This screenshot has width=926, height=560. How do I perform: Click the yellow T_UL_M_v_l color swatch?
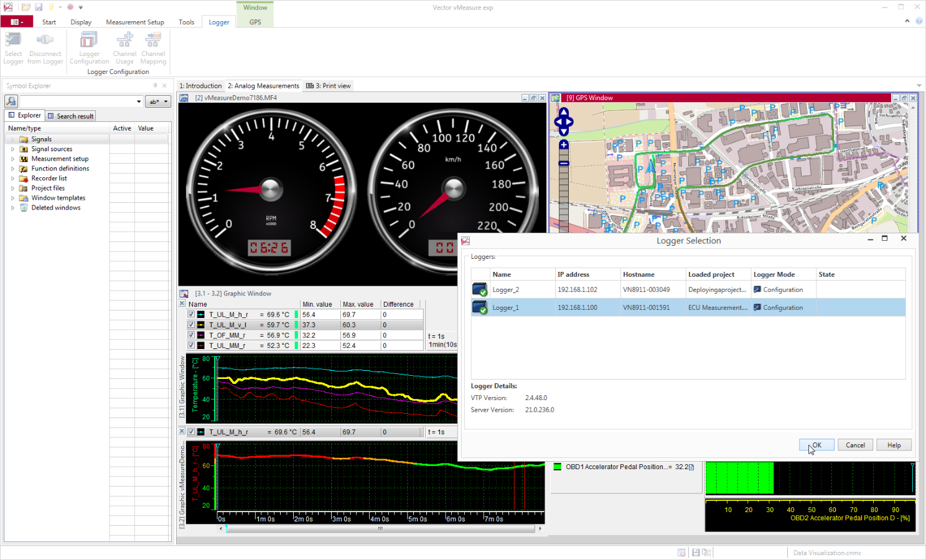click(x=200, y=325)
